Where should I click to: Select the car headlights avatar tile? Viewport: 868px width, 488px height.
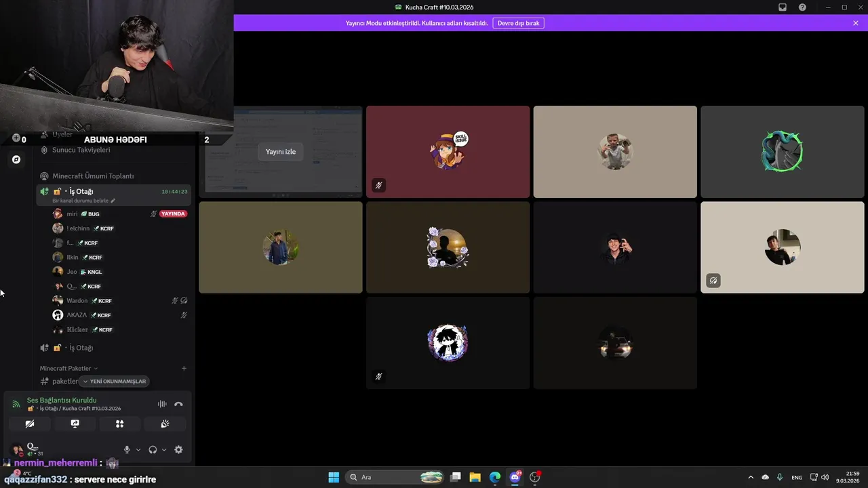point(615,343)
